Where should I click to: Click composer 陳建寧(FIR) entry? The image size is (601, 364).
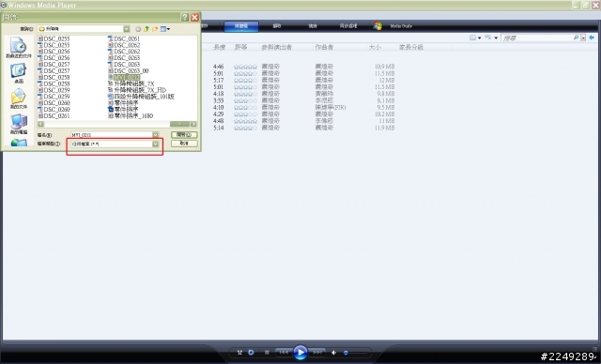[330, 108]
